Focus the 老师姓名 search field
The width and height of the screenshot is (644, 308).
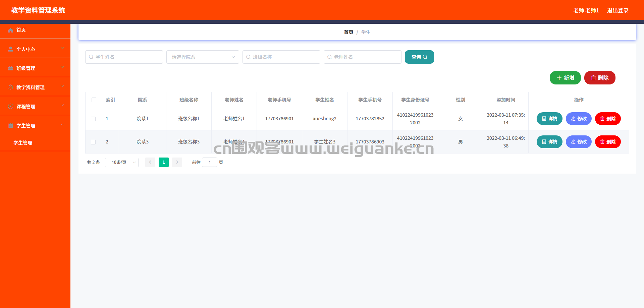(363, 57)
